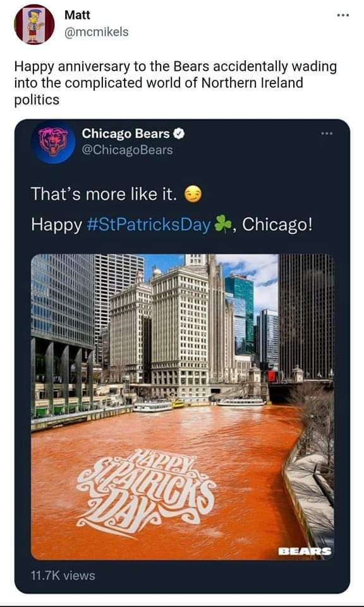Click the "That's more like it." tweet text
Screen dimensions: 364x607
[104, 194]
